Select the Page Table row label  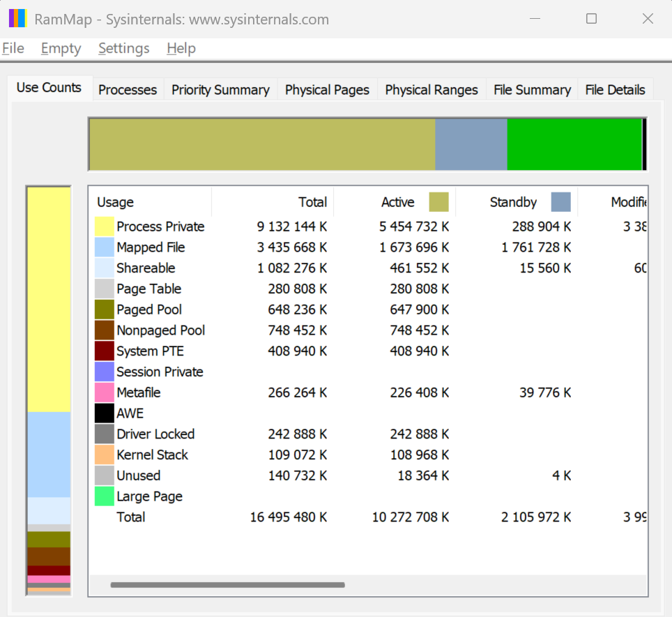[x=148, y=289]
